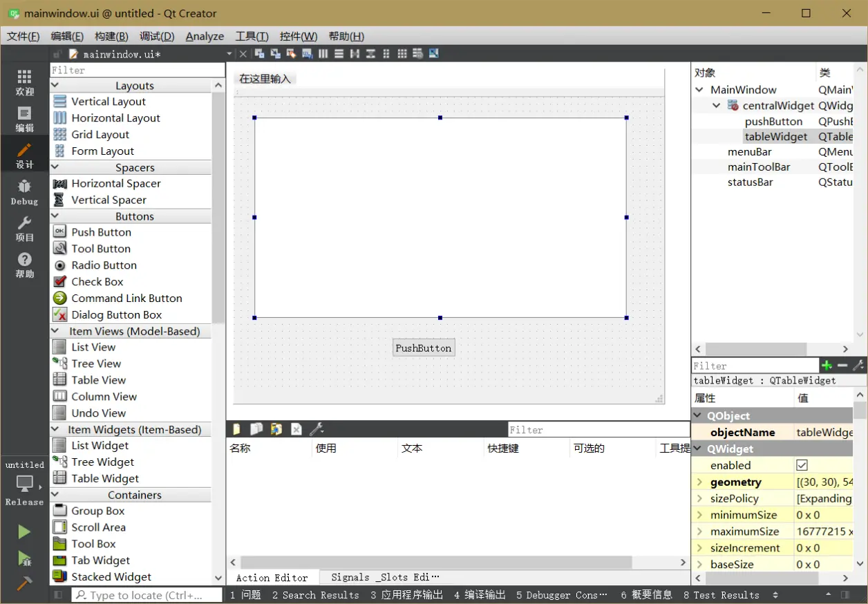Build the project with hammer icon
The image size is (868, 604).
tap(24, 583)
